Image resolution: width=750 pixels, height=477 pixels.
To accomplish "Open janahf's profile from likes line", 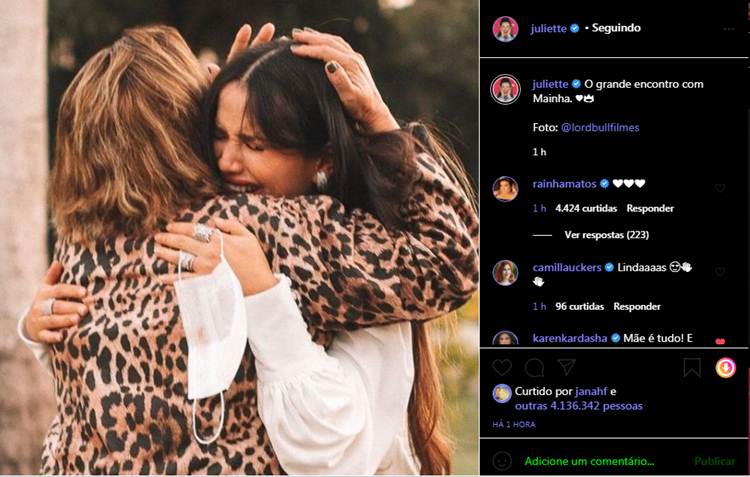I will tap(591, 391).
